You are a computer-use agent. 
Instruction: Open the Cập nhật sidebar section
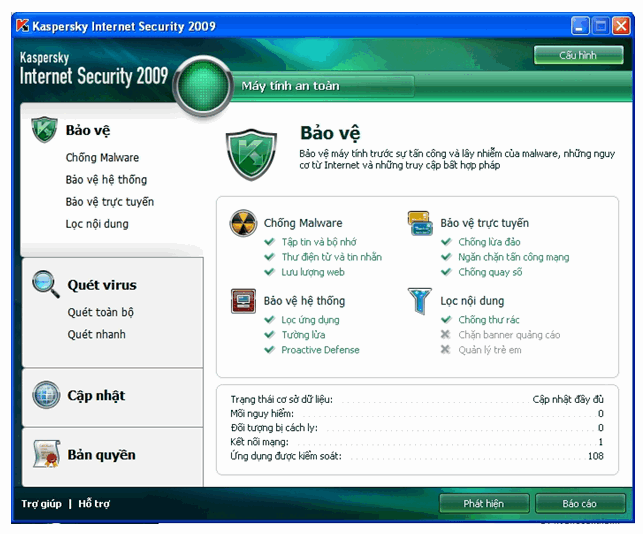coord(96,395)
